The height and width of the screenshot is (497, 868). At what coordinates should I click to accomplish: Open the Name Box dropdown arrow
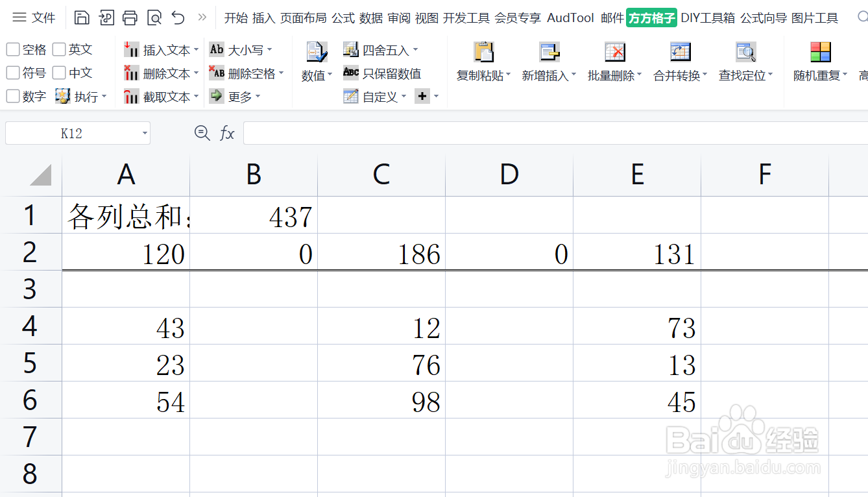click(x=144, y=134)
